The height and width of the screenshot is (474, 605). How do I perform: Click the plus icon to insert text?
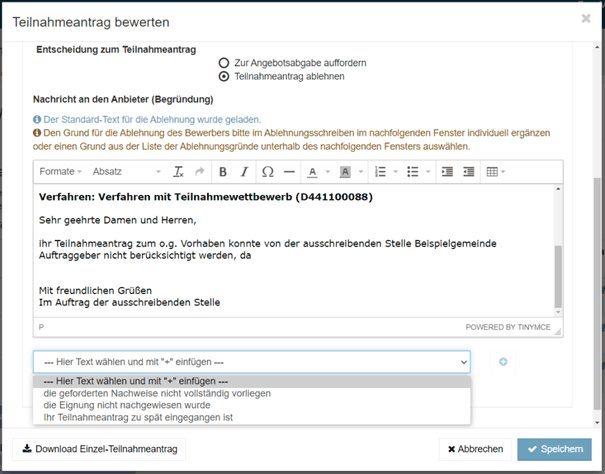coord(503,362)
